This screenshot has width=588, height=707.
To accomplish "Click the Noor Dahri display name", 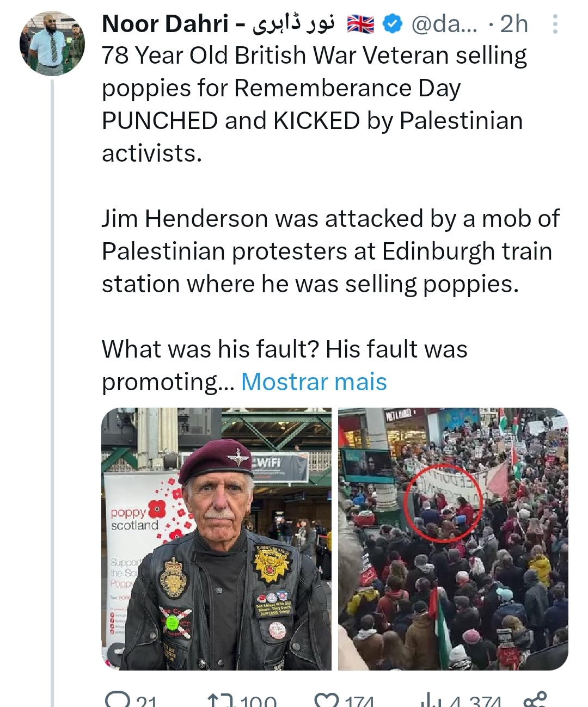I will [165, 24].
